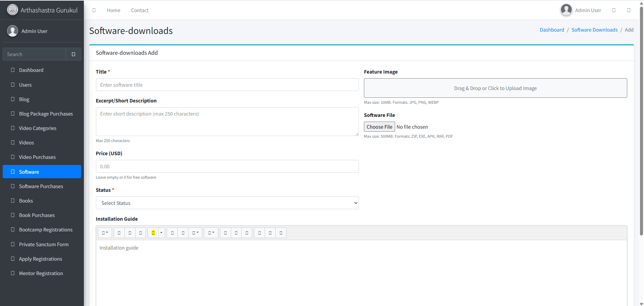Go to Home in the top navbar
Screen dimensions: 644x306
coord(114,10)
